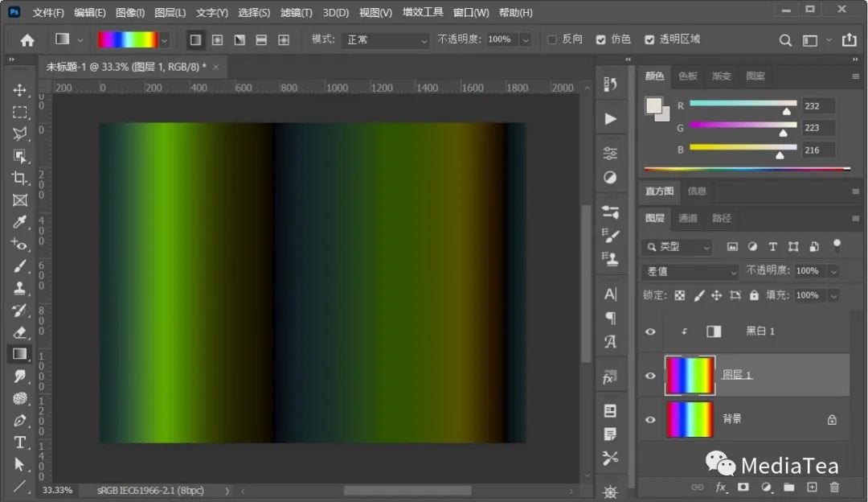868x502 pixels.
Task: Select the Eyedropper tool
Action: 20,222
